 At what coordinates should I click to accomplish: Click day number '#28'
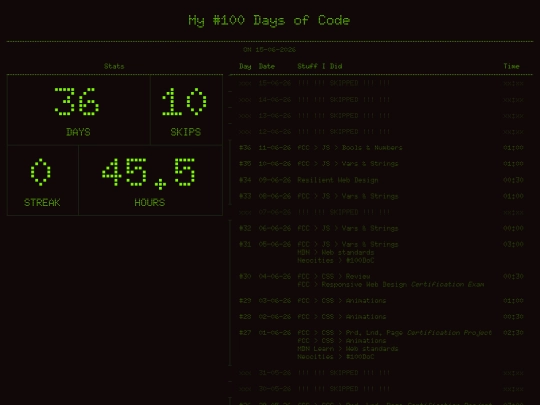245,316
